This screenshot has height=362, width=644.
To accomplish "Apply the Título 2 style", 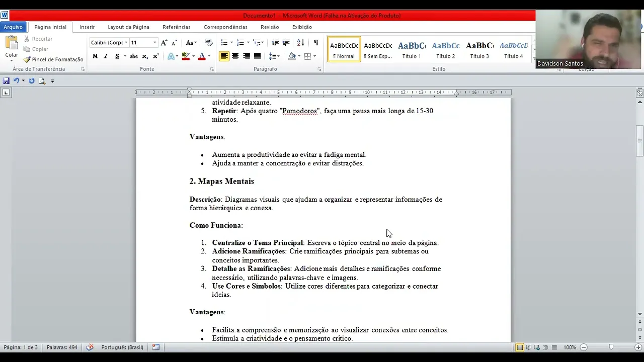I will pyautogui.click(x=446, y=49).
